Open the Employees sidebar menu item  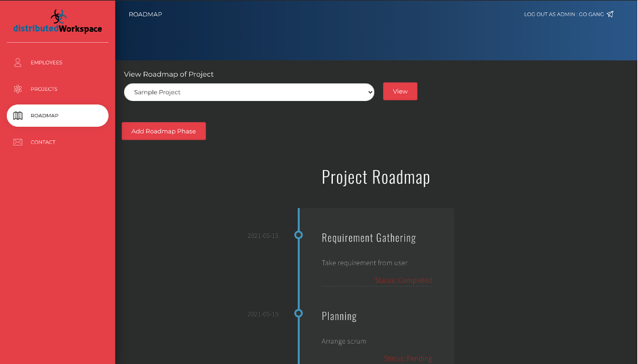pos(46,62)
